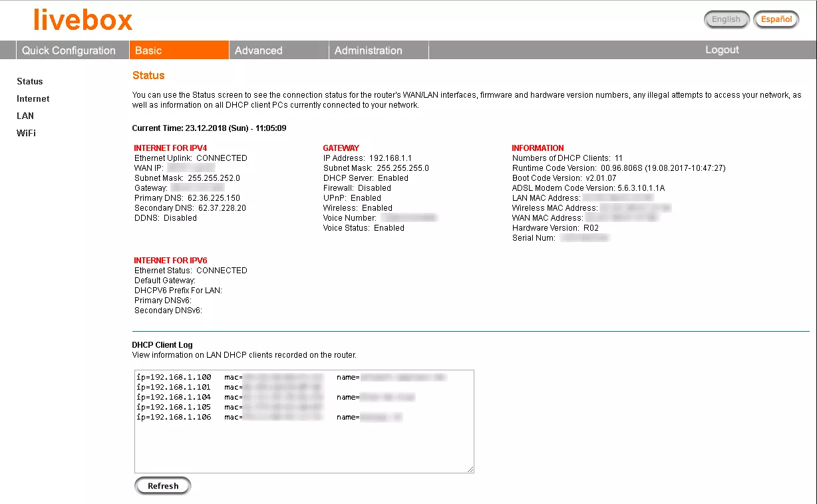The image size is (817, 504).
Task: Refresh the DHCP Client Log
Action: (162, 485)
